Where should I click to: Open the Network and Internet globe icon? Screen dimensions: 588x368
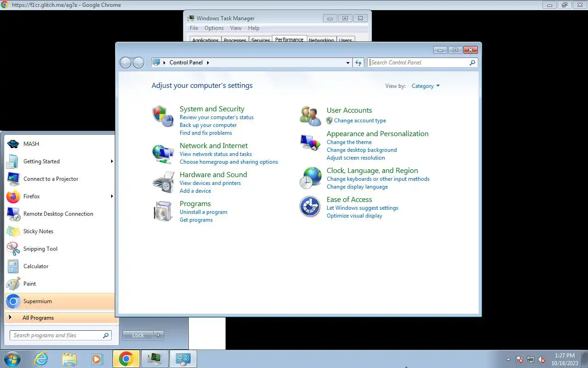pyautogui.click(x=163, y=153)
